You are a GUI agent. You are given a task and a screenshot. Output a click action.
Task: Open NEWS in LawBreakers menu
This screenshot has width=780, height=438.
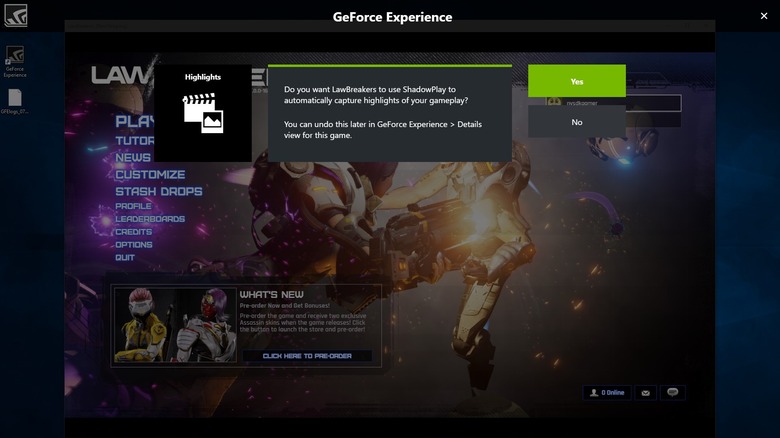133,157
